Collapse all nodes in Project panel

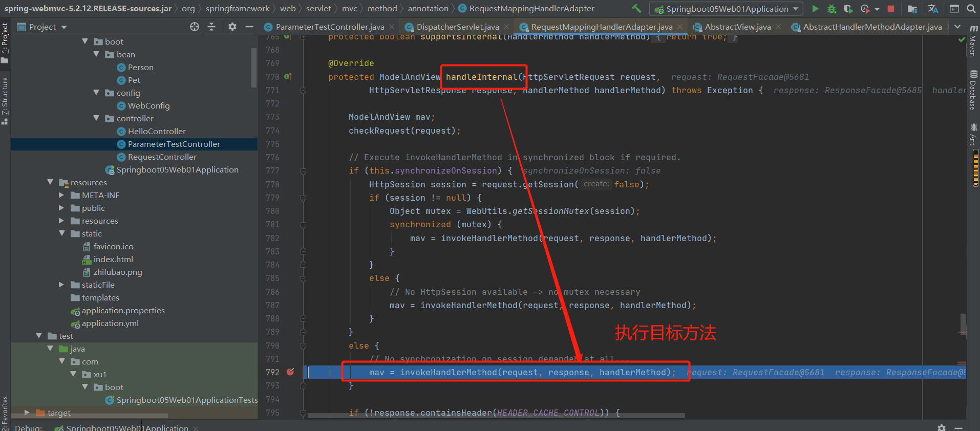tap(211, 27)
